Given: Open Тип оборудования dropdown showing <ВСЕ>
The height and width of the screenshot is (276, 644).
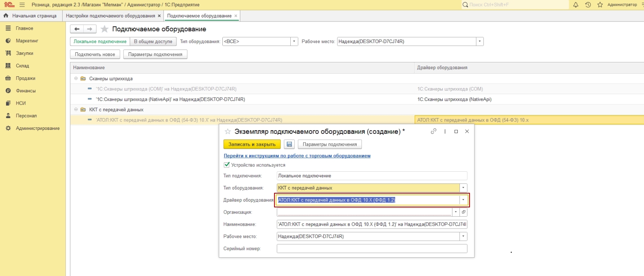Looking at the screenshot, I should point(294,41).
